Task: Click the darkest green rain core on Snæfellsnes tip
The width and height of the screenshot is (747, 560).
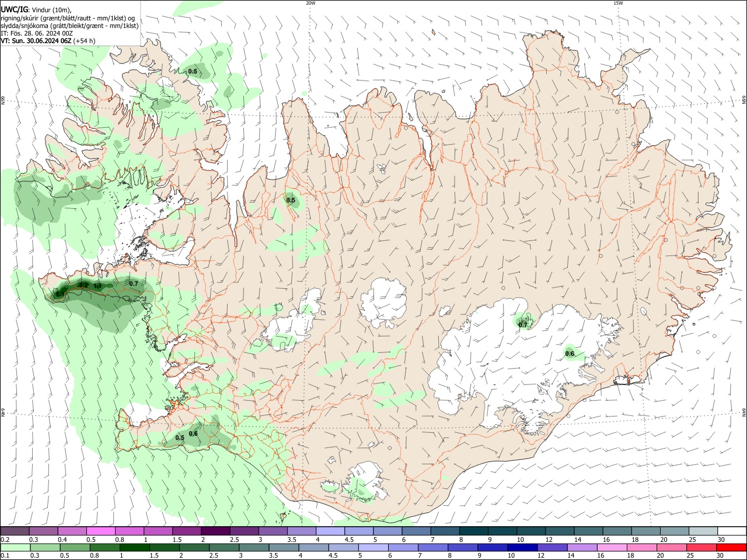Action: click(x=62, y=292)
